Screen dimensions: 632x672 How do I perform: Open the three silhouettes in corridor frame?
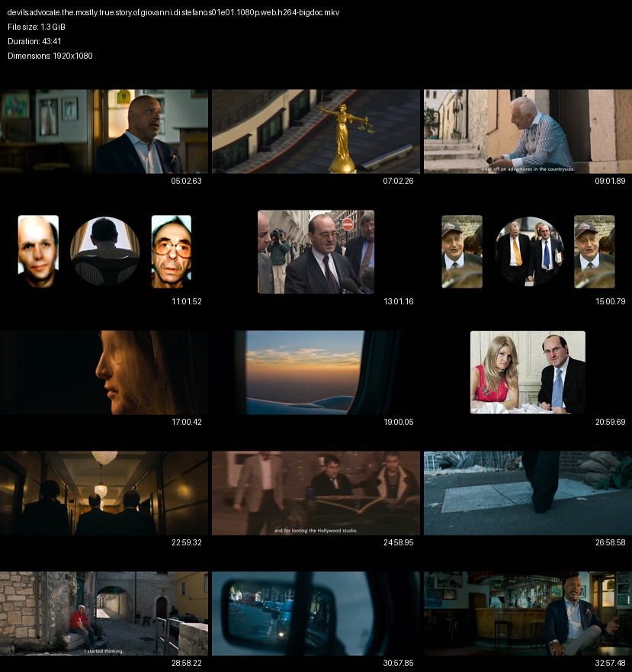pos(104,493)
